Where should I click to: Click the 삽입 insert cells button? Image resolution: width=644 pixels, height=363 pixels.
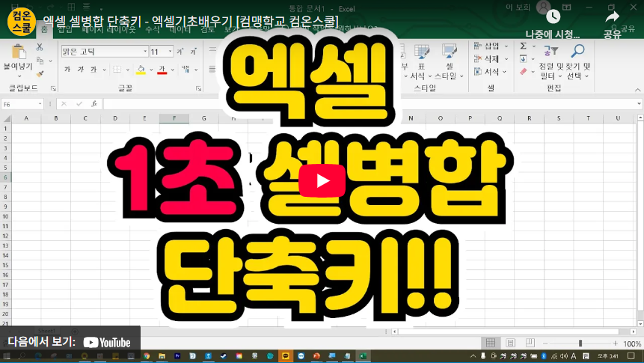click(x=491, y=46)
